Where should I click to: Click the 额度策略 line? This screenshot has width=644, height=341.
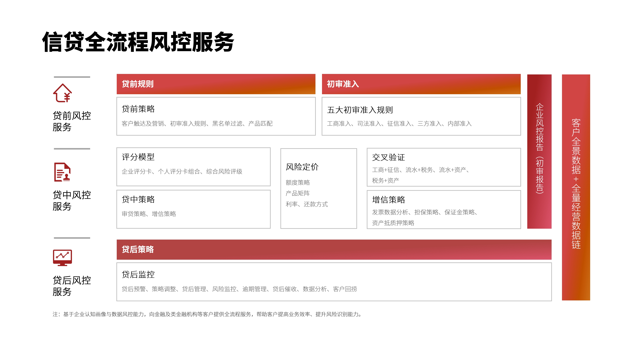tap(298, 183)
